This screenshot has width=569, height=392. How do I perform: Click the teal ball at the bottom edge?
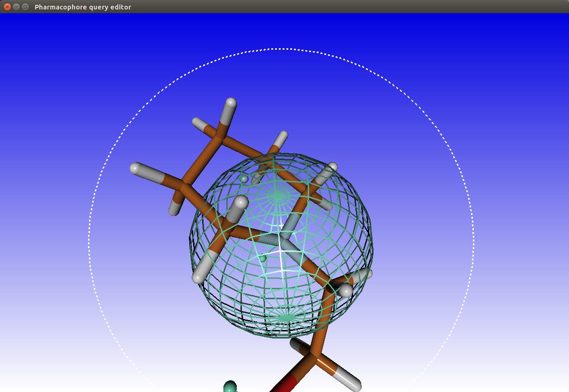230,386
